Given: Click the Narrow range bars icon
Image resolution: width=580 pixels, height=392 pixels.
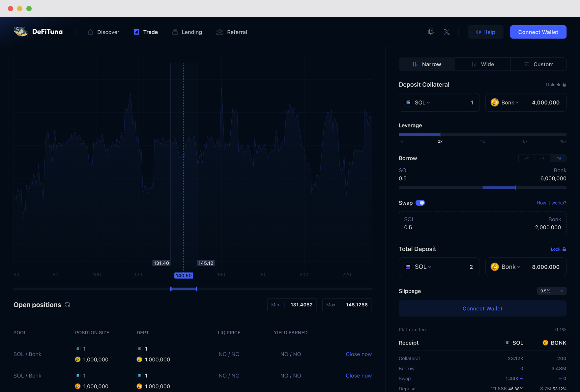Looking at the screenshot, I should click(415, 64).
